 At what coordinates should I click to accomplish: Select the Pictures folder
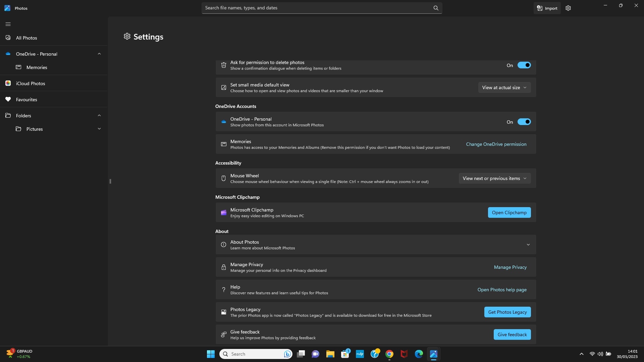(x=34, y=129)
